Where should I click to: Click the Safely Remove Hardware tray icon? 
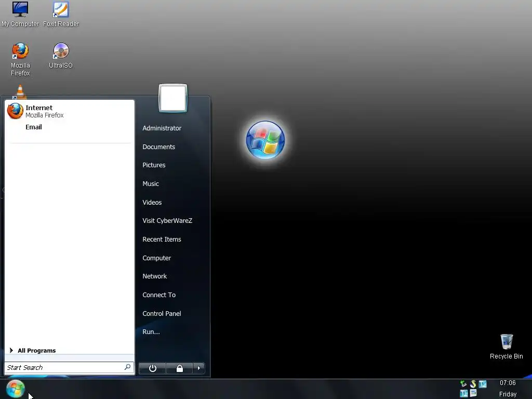(463, 384)
